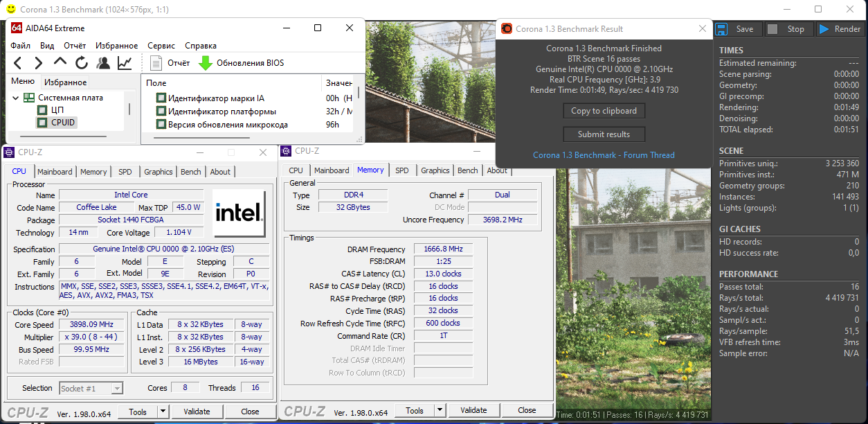
Task: Click the Up arrow in AIDA64 toolbar
Action: [60, 63]
